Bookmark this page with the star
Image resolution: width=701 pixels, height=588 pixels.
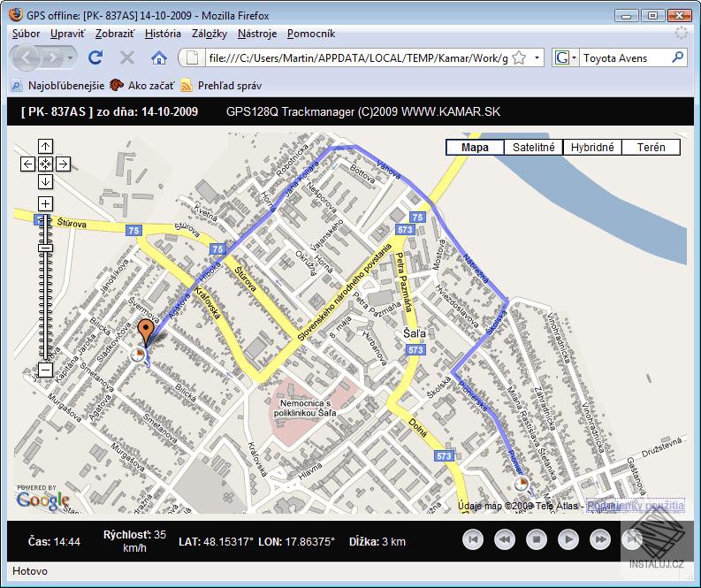[x=519, y=57]
